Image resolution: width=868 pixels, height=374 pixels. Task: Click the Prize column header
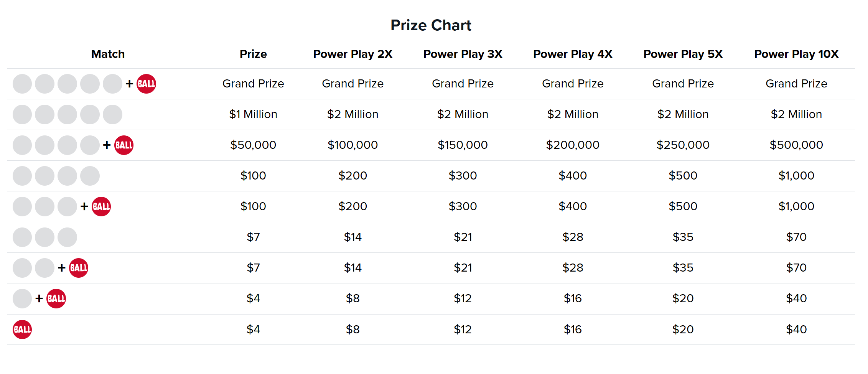(x=253, y=54)
